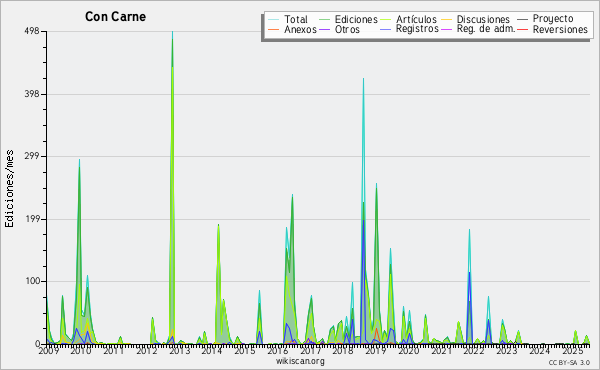This screenshot has height=370, width=600.
Task: Click the 'Con Carne' chart title
Action: (115, 17)
